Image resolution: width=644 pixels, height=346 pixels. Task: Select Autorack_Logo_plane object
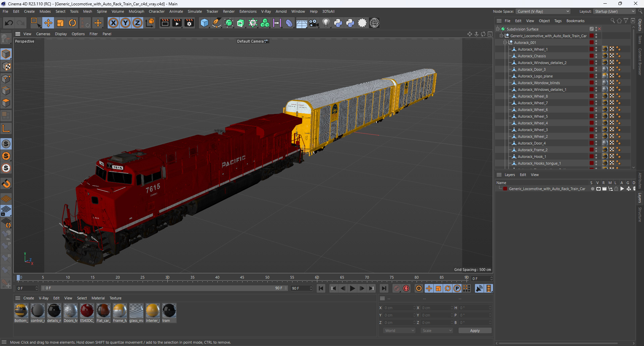(x=535, y=76)
